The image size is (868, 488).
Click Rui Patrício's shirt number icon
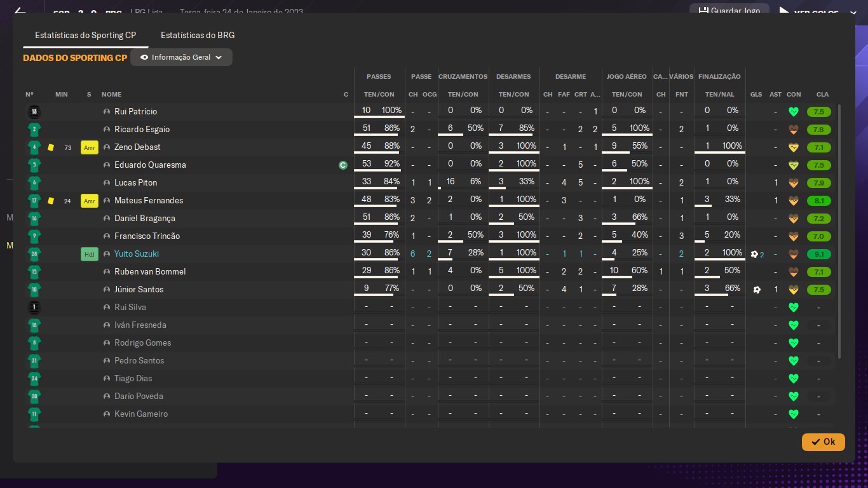tap(34, 111)
